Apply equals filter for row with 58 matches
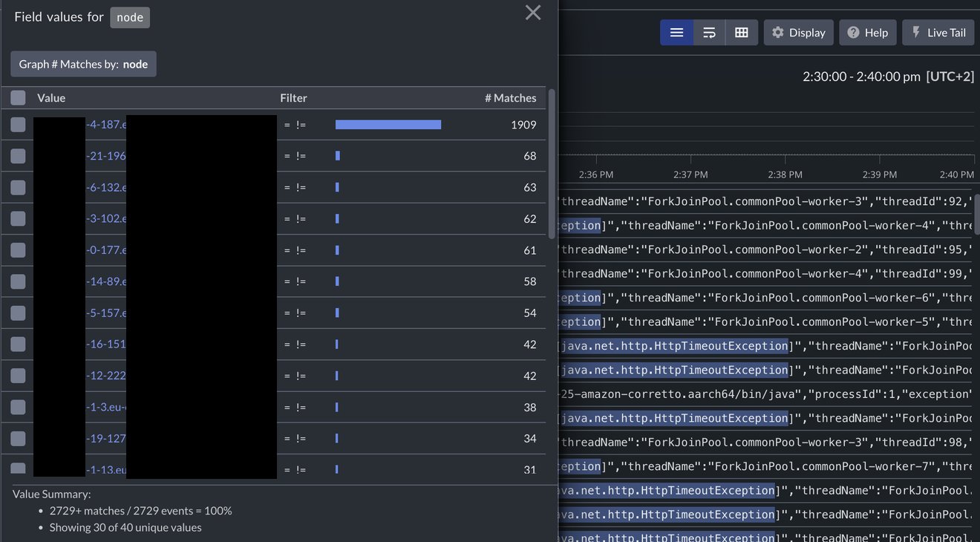Image resolution: width=980 pixels, height=542 pixels. click(287, 281)
